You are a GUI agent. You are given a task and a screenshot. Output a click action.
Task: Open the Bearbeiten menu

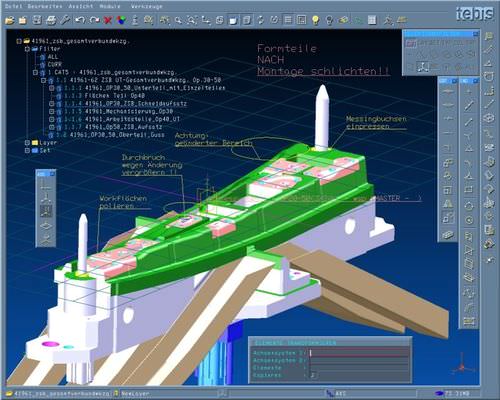tap(45, 6)
